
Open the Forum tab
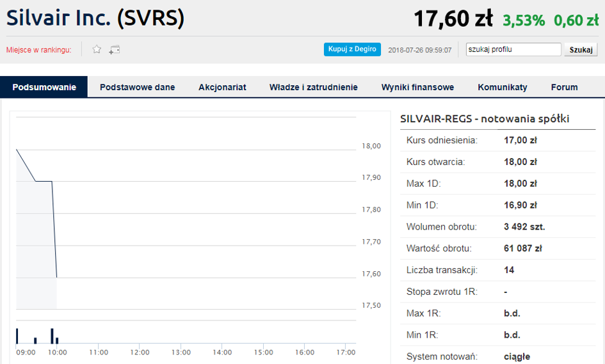pos(564,87)
